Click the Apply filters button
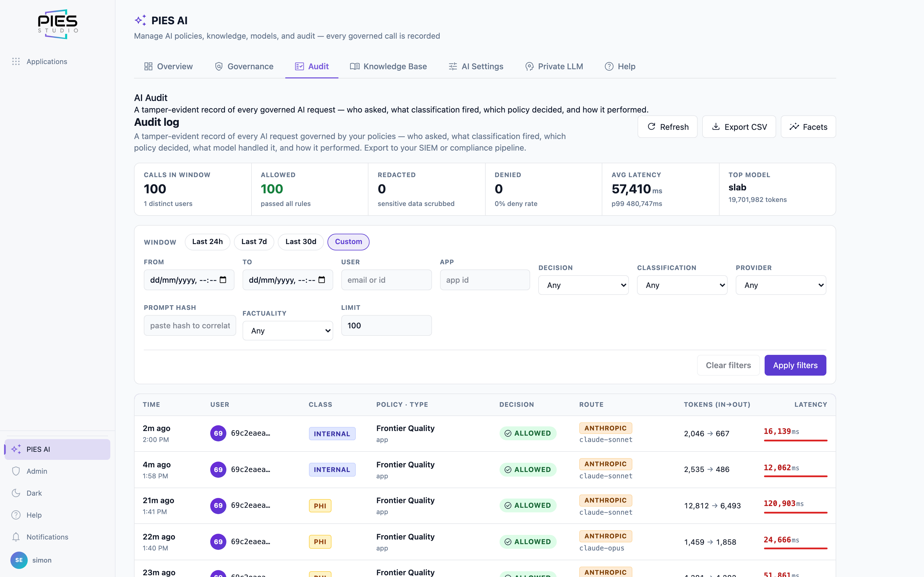The height and width of the screenshot is (577, 924). click(x=795, y=365)
